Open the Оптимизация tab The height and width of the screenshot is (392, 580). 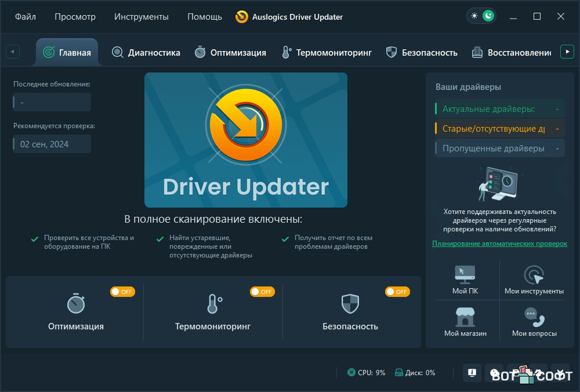[x=230, y=53]
